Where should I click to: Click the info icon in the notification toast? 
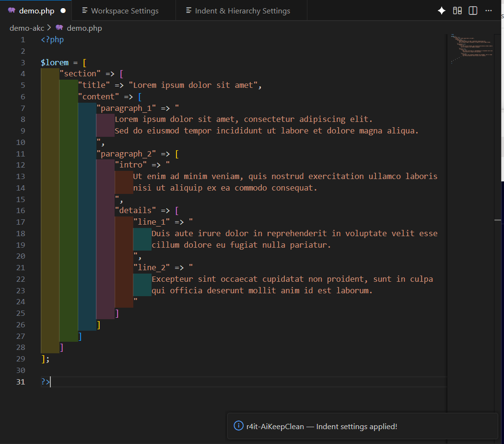tap(238, 426)
